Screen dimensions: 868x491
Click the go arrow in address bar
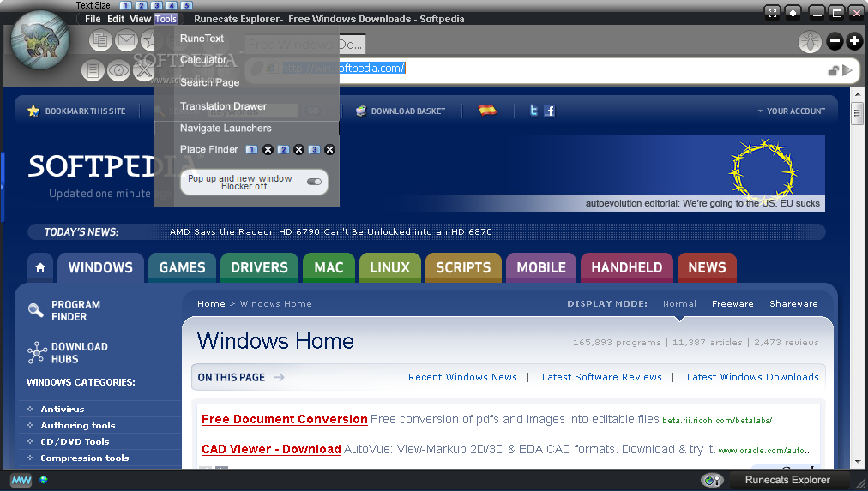pyautogui.click(x=847, y=70)
